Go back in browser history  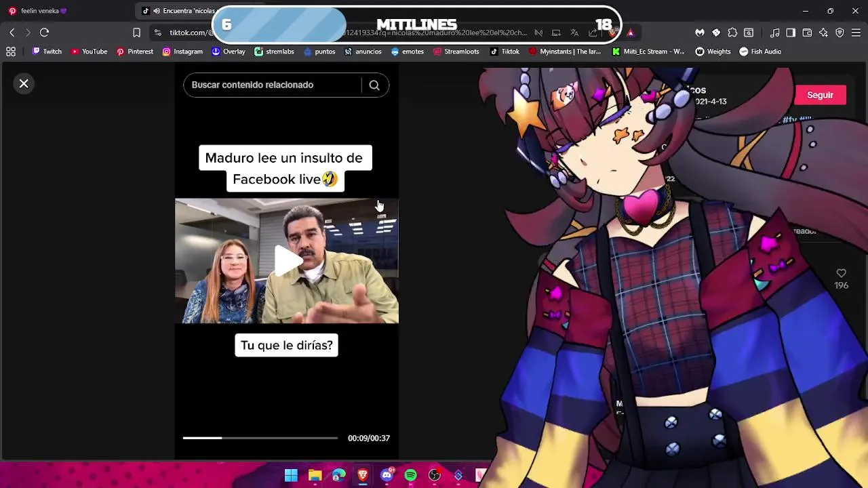coord(12,33)
